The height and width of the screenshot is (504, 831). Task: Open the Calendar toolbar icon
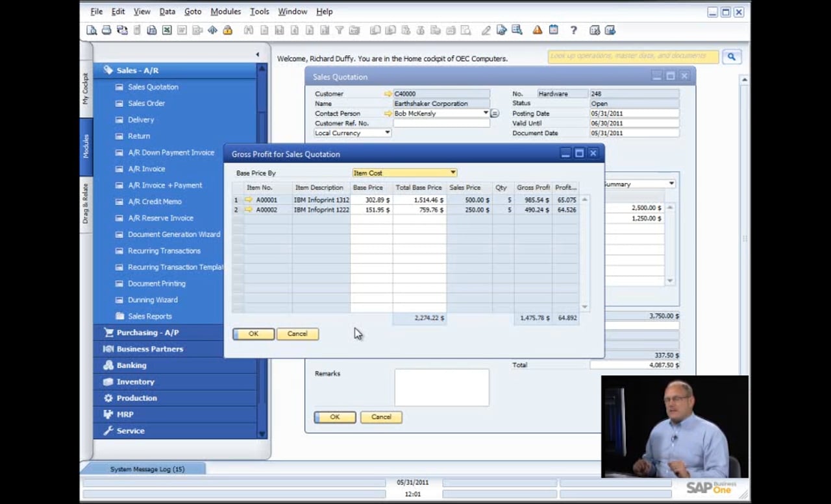553,30
